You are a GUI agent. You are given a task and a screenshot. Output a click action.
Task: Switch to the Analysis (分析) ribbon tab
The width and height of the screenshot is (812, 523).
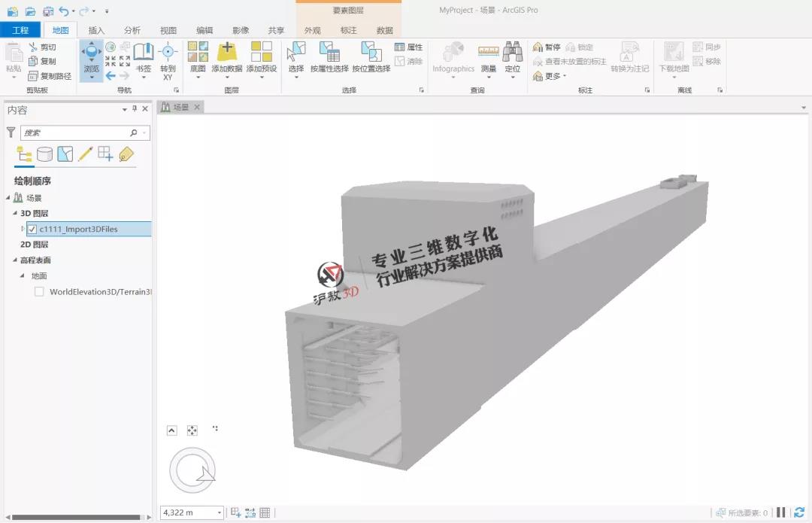click(x=132, y=30)
